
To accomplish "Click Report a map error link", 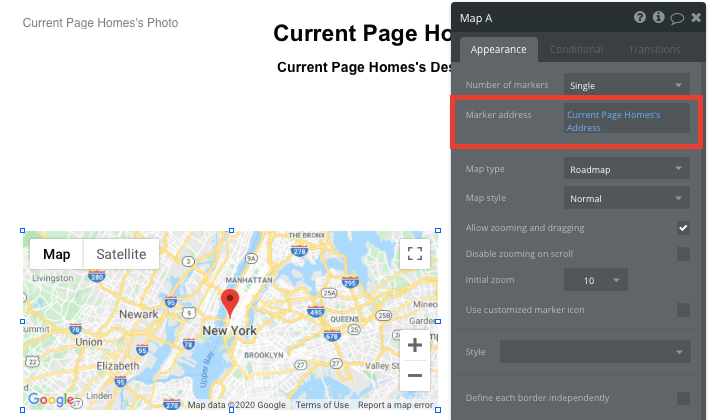I will 395,405.
